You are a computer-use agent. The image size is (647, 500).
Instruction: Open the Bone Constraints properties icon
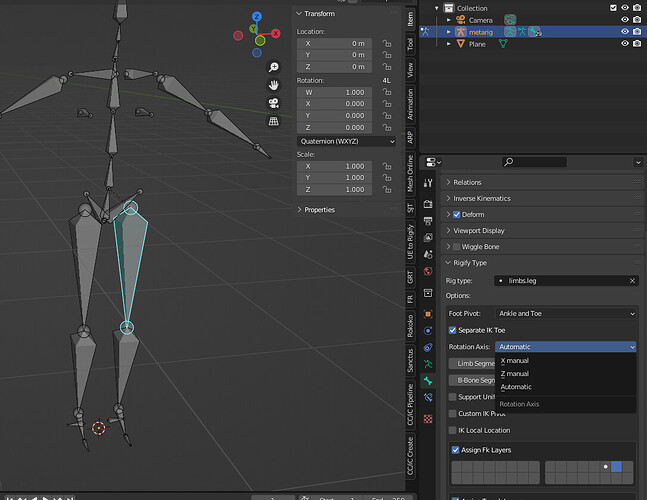428,397
